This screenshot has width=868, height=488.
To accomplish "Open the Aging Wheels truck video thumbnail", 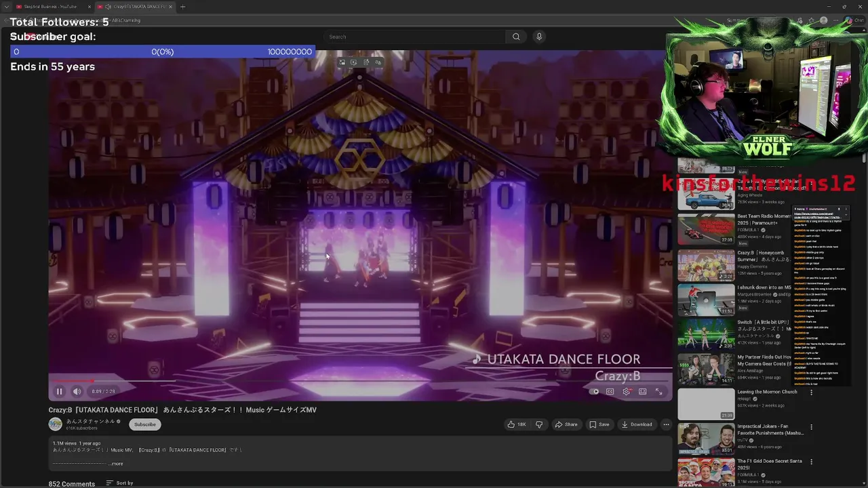I will [x=706, y=194].
